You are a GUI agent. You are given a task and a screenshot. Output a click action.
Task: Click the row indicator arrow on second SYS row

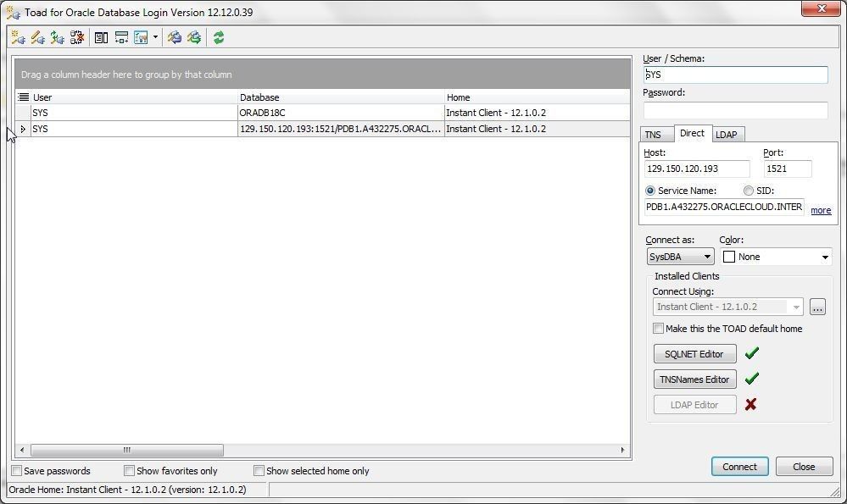[x=23, y=129]
